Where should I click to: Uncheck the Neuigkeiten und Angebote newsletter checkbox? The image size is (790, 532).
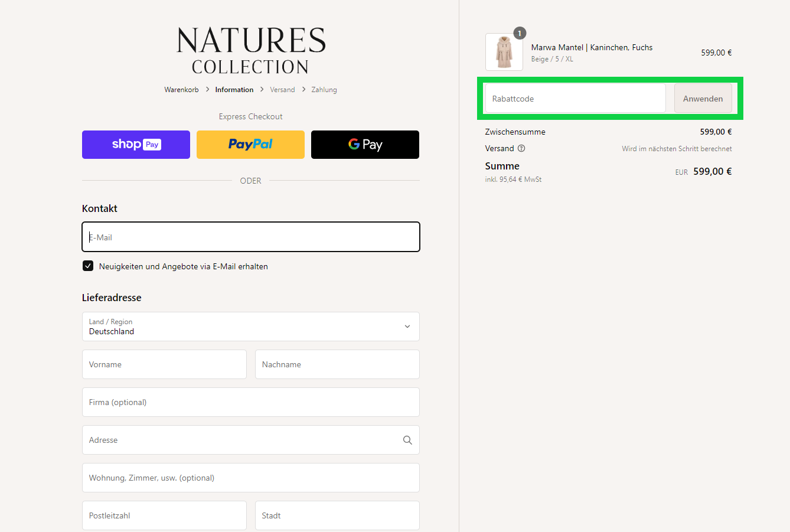88,266
